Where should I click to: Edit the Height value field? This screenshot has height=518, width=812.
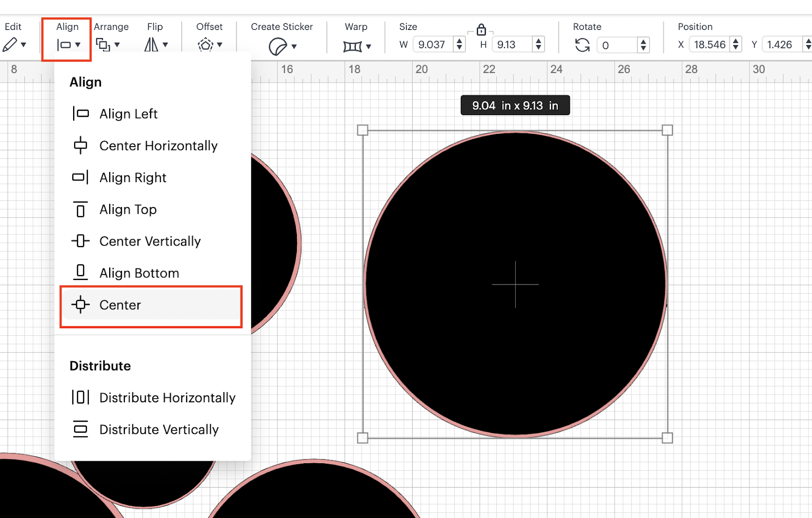coord(512,45)
